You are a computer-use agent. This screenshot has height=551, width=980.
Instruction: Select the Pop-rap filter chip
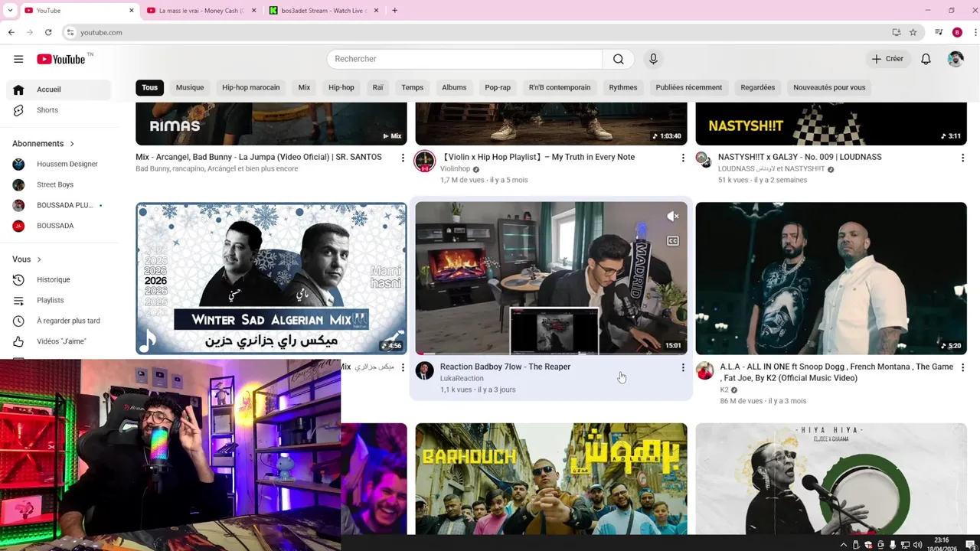(x=498, y=87)
